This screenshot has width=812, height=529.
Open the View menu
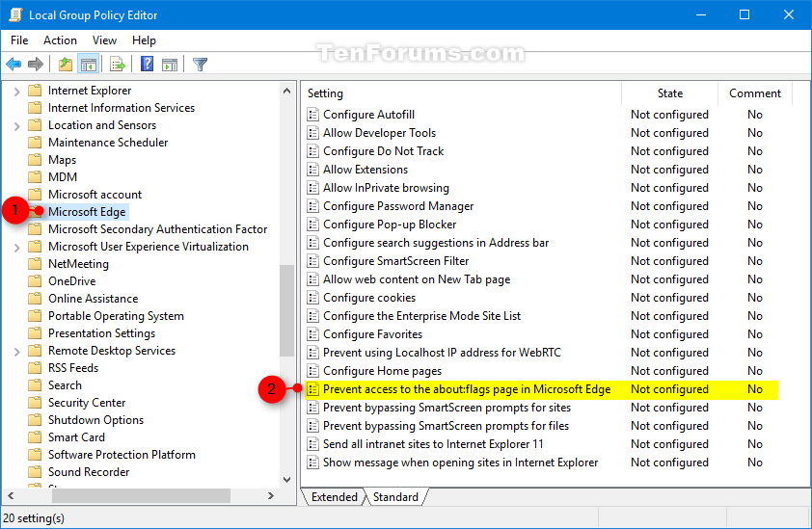104,40
